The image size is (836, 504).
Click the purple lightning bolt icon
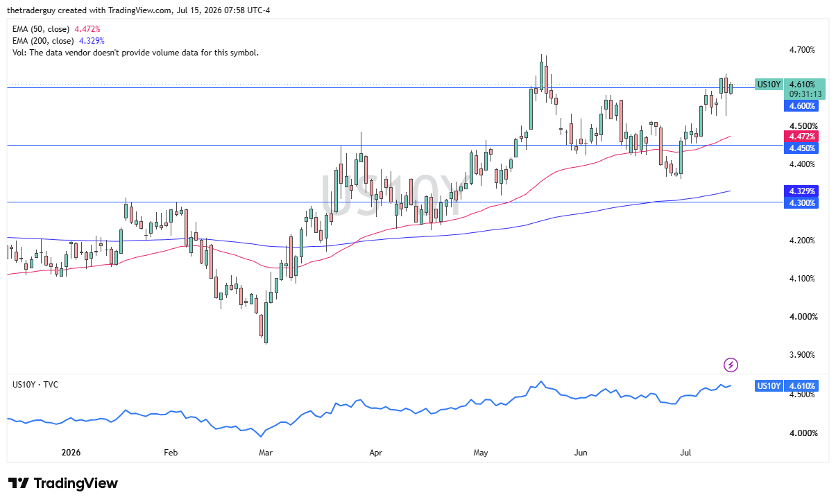[x=731, y=364]
